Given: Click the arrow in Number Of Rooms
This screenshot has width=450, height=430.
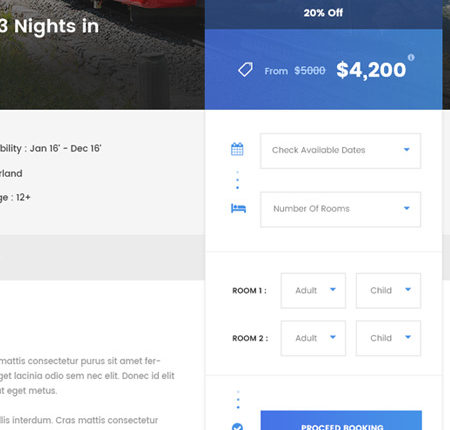Looking at the screenshot, I should (406, 208).
